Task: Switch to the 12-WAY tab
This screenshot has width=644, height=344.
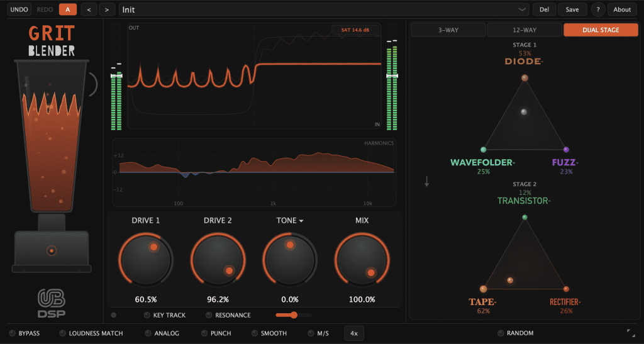Action: 525,30
